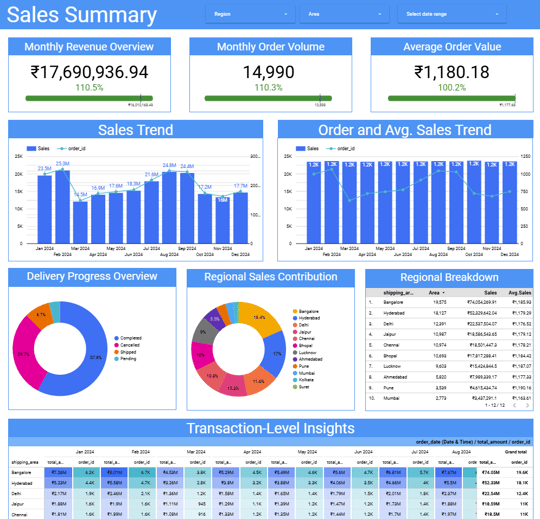Click the Sales legend in Sales Trend chart

click(38, 148)
